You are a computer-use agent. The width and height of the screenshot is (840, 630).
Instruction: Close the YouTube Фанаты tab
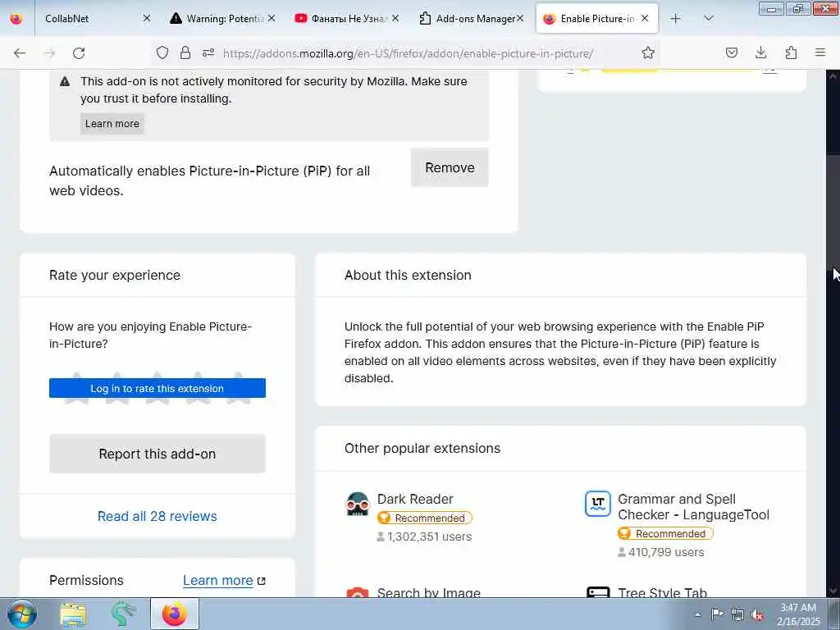[395, 19]
